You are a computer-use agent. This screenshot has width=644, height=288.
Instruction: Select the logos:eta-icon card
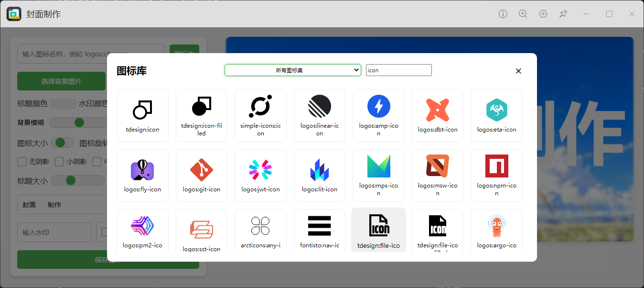coord(497,115)
